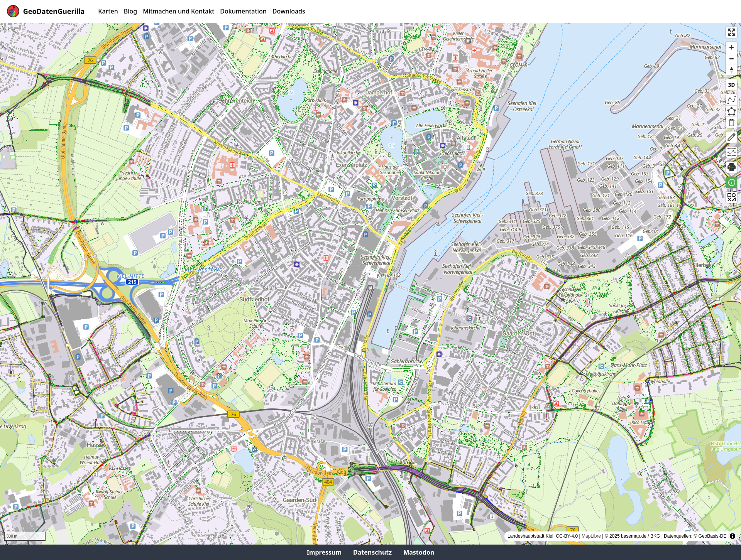Activate the pencil edit tool
This screenshot has width=741, height=560.
[x=731, y=137]
